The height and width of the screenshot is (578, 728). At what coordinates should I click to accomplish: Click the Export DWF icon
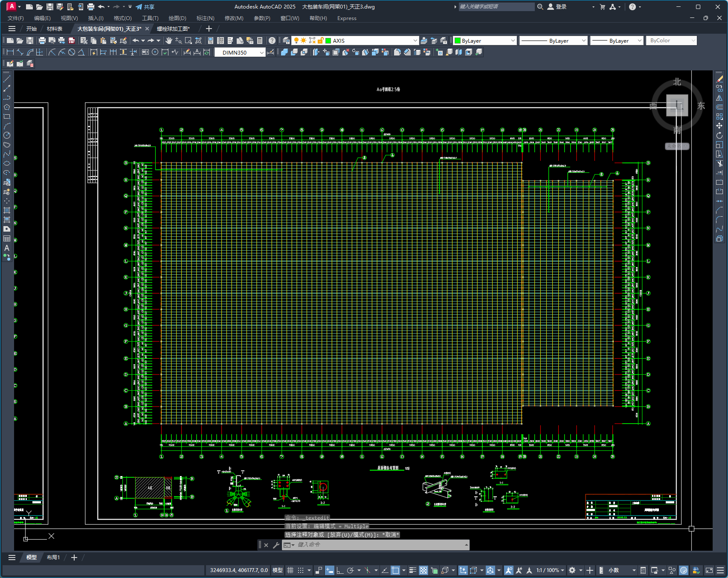72,41
